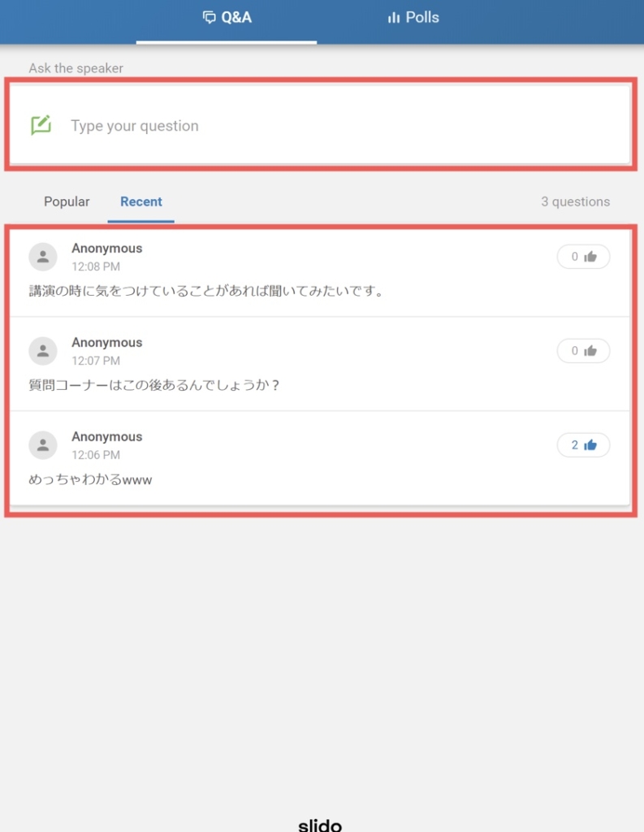Click the 3 questions counter label

(x=575, y=201)
